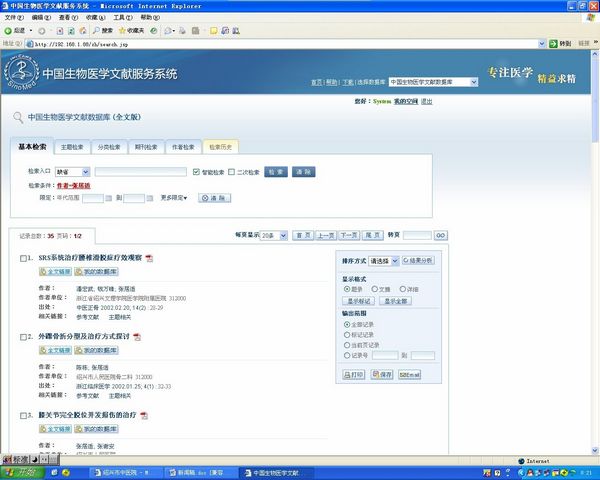Click 全文链接 under first result
The image size is (600, 480).
click(55, 272)
